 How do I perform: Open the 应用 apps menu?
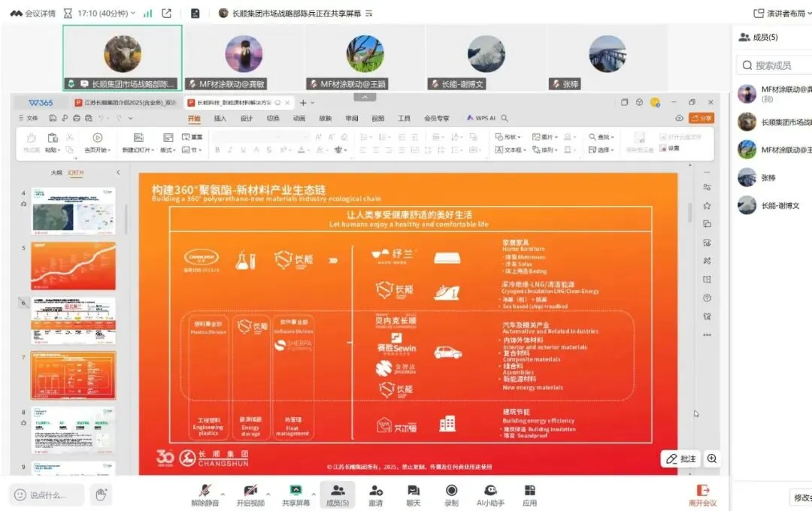[529, 495]
